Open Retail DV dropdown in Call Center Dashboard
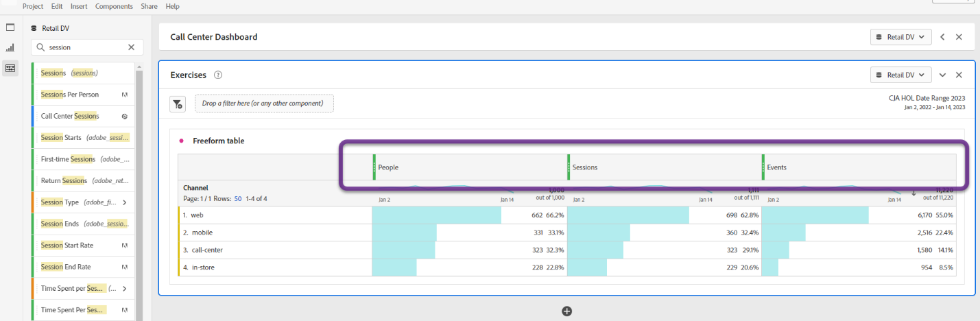This screenshot has height=321, width=980. point(900,37)
